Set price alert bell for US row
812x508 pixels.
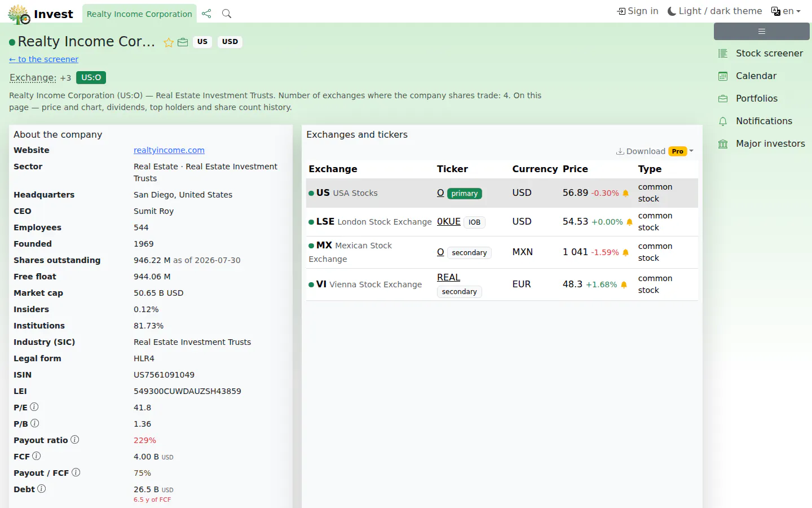[625, 193]
